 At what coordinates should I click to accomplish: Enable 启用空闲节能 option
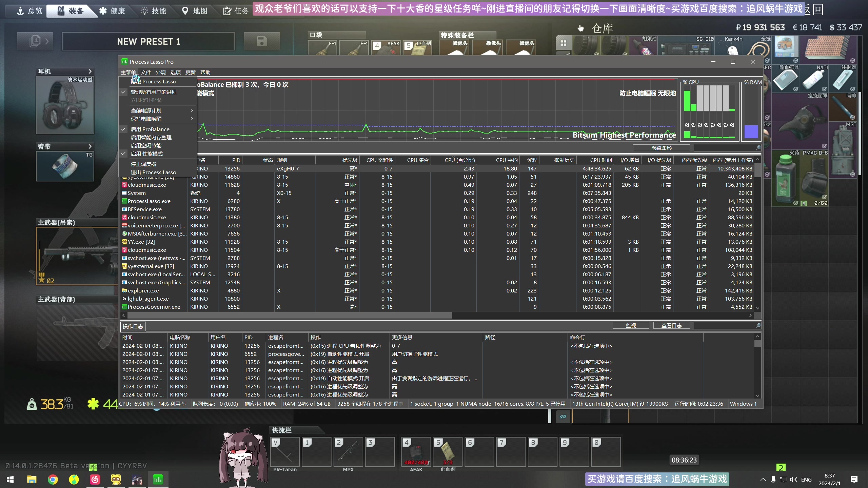point(158,145)
